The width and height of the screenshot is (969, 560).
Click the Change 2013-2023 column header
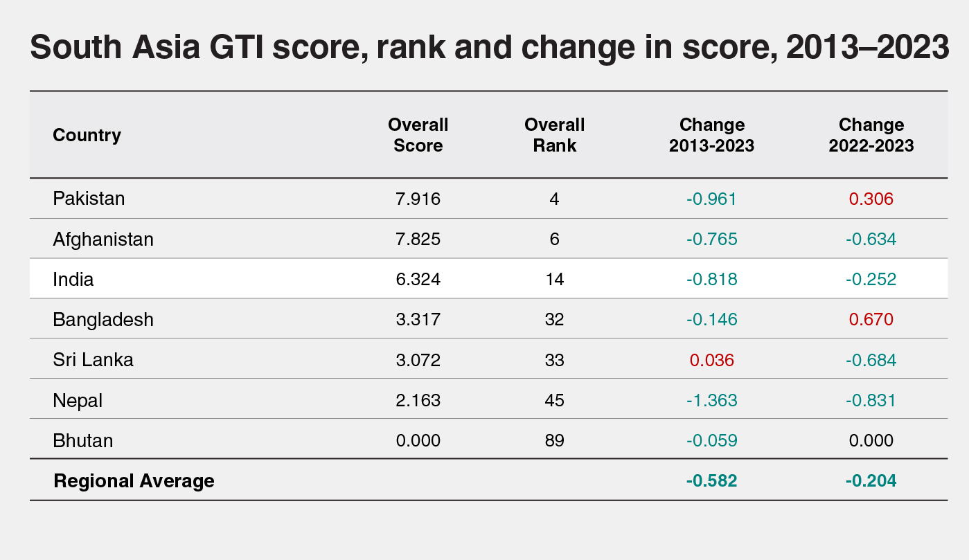[x=711, y=135]
